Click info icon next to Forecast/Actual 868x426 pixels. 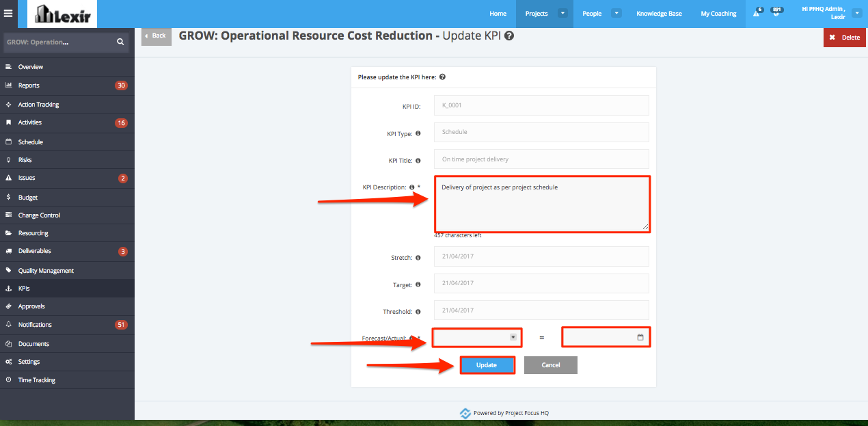pos(412,338)
